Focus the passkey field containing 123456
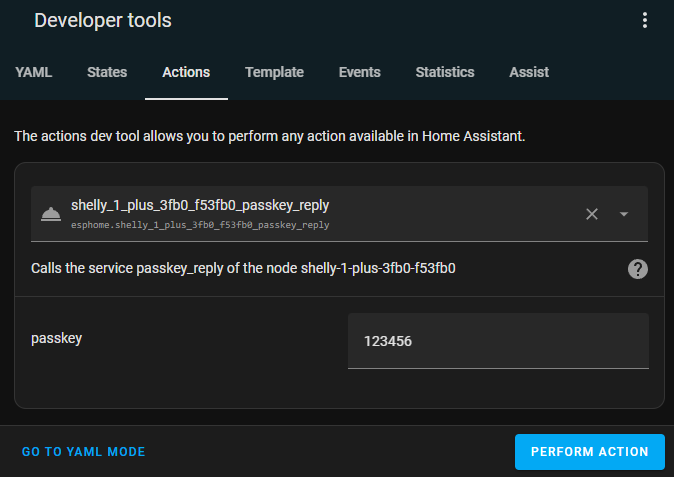This screenshot has width=674, height=477. (x=498, y=341)
